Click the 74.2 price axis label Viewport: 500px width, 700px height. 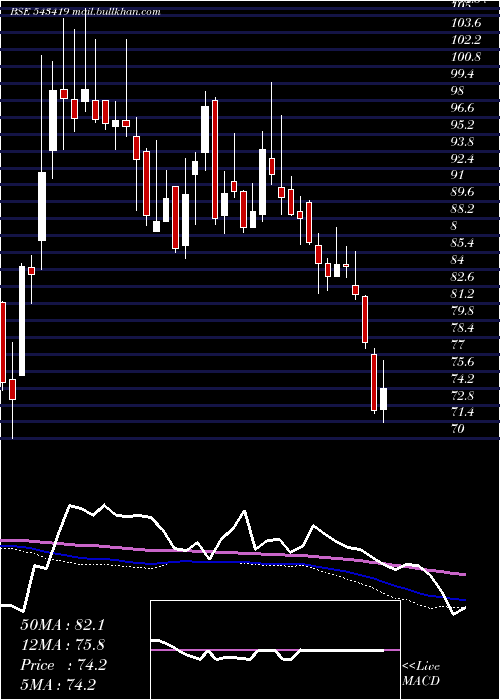click(464, 379)
